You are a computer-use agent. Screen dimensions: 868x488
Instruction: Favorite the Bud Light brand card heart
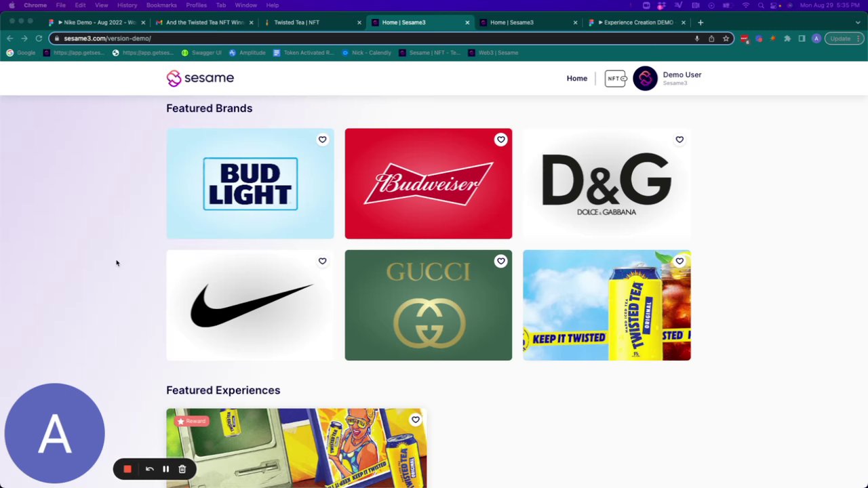[x=322, y=140]
